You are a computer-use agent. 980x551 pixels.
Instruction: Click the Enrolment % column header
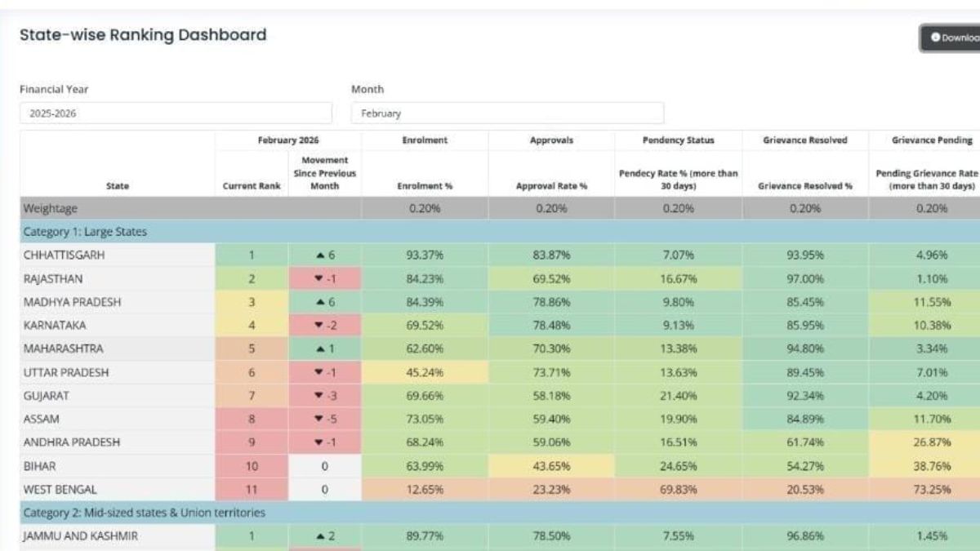pyautogui.click(x=425, y=186)
